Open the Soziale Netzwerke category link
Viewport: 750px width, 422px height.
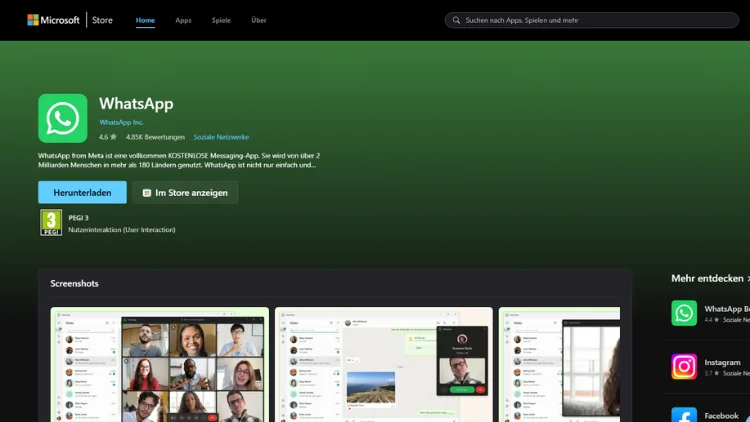pos(221,137)
